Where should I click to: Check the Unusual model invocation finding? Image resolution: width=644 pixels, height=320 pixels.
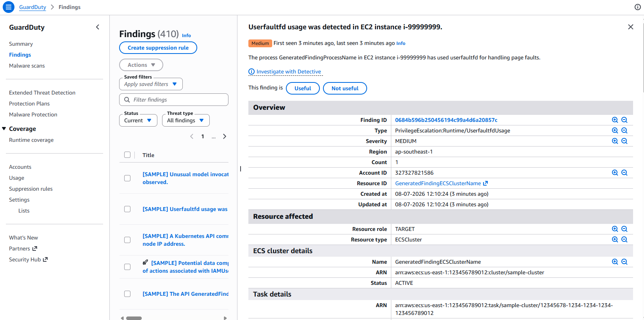[127, 178]
